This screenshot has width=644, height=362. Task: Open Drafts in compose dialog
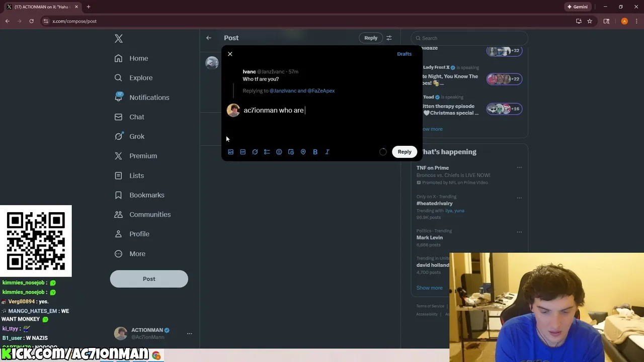point(404,54)
